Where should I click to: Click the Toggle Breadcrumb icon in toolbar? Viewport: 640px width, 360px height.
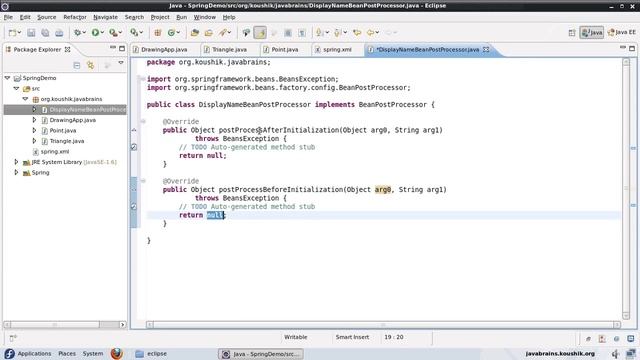[x=246, y=33]
